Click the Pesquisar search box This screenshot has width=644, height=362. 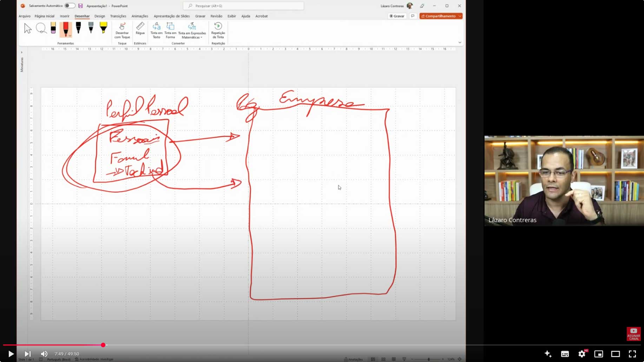pos(243,6)
